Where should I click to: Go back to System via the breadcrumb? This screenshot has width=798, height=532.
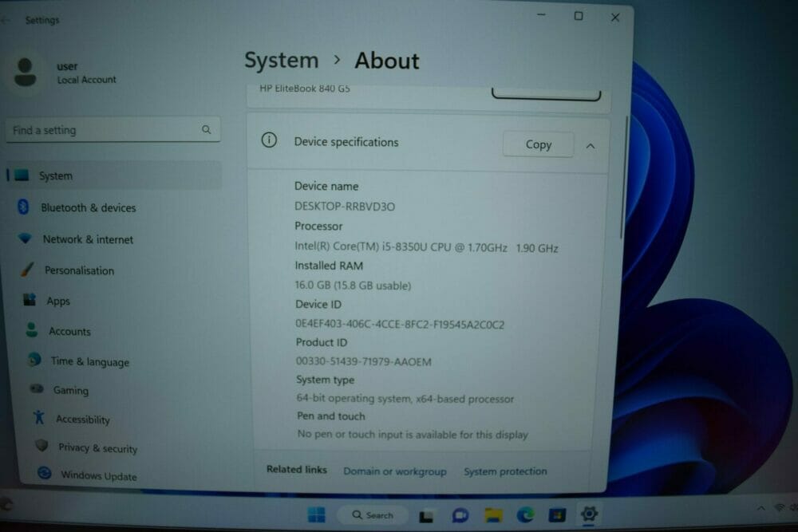[282, 60]
